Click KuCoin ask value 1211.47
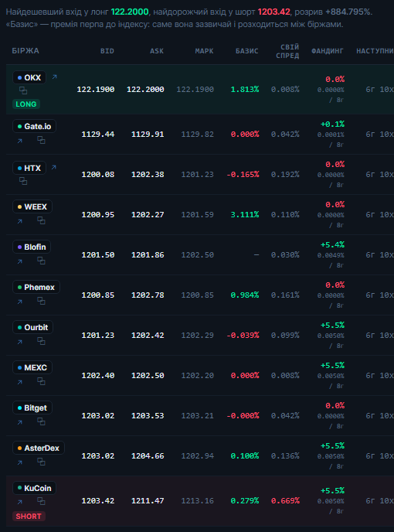Viewport: 394px width, 532px height. [148, 501]
